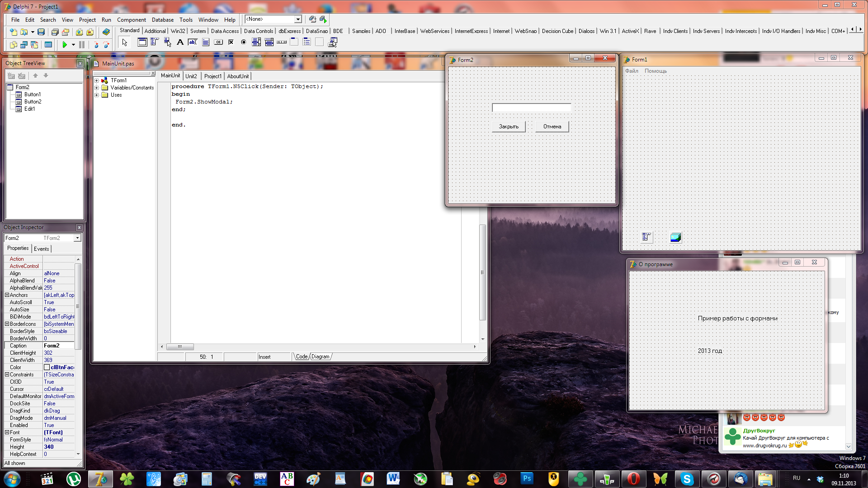This screenshot has height=488, width=868.
Task: Click the Add file to project icon
Action: (x=80, y=32)
